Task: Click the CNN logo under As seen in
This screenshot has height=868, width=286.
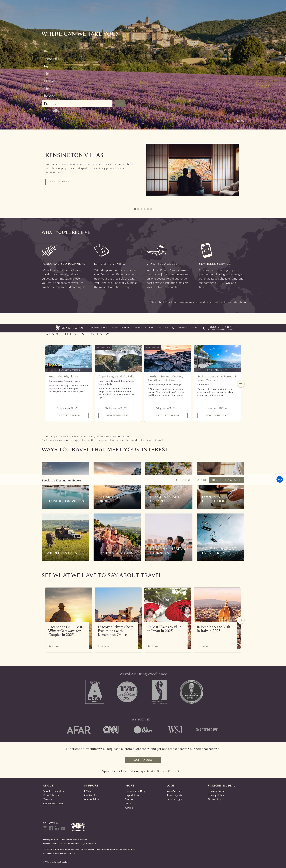Action: click(x=111, y=730)
